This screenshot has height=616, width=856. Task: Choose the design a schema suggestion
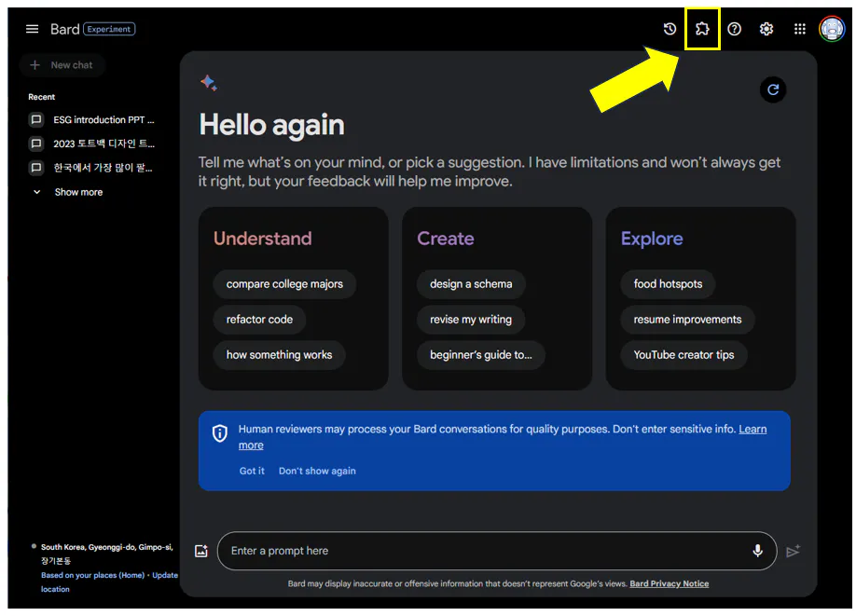tap(471, 284)
